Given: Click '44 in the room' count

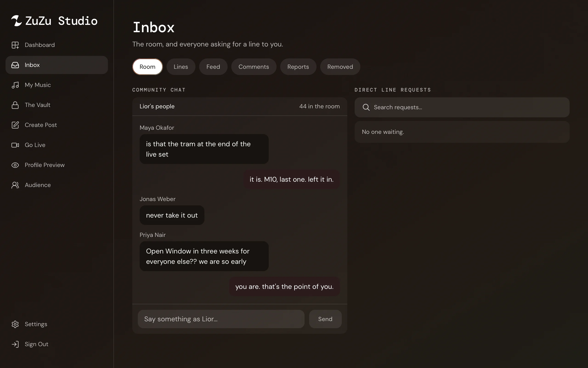Looking at the screenshot, I should coord(319,106).
